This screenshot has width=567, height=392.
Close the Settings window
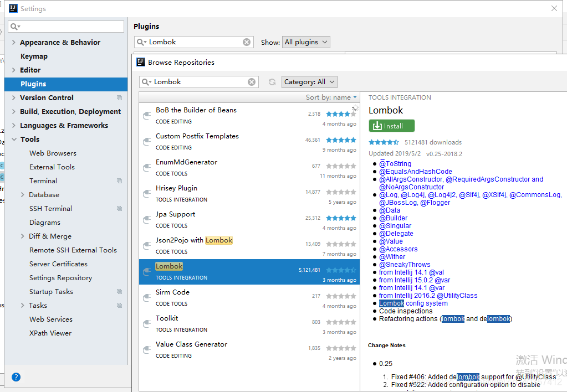(x=554, y=8)
